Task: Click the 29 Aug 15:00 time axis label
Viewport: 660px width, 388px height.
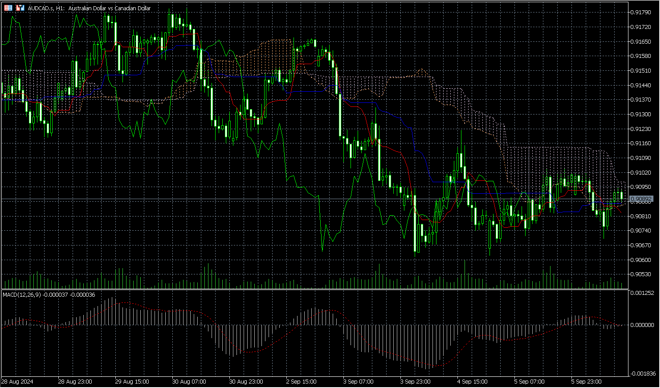Action: (132, 382)
